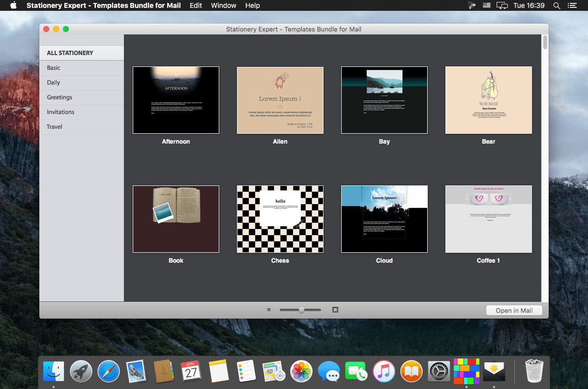The width and height of the screenshot is (588, 389).
Task: Open iBooks from the Dock
Action: [412, 371]
